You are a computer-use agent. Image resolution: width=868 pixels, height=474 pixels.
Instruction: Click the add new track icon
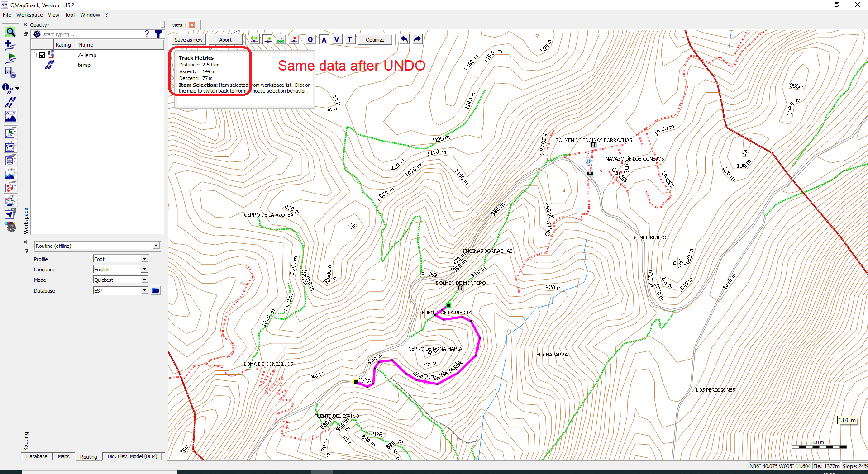click(10, 45)
